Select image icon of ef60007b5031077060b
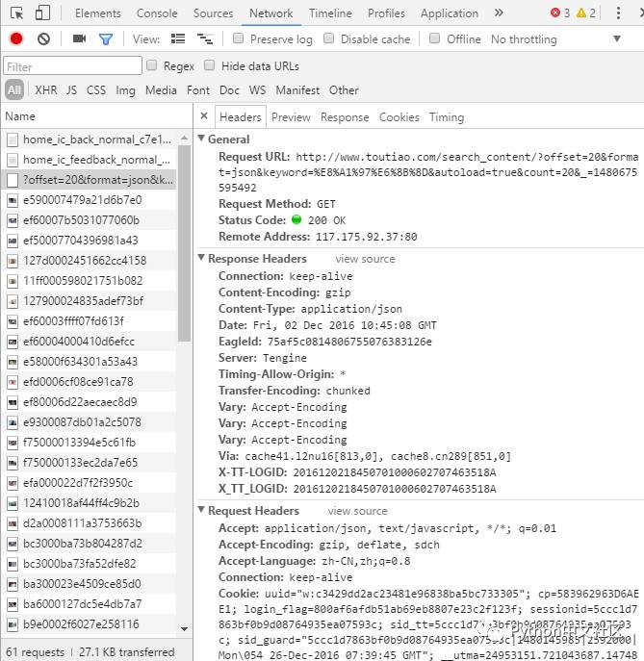 coord(13,220)
